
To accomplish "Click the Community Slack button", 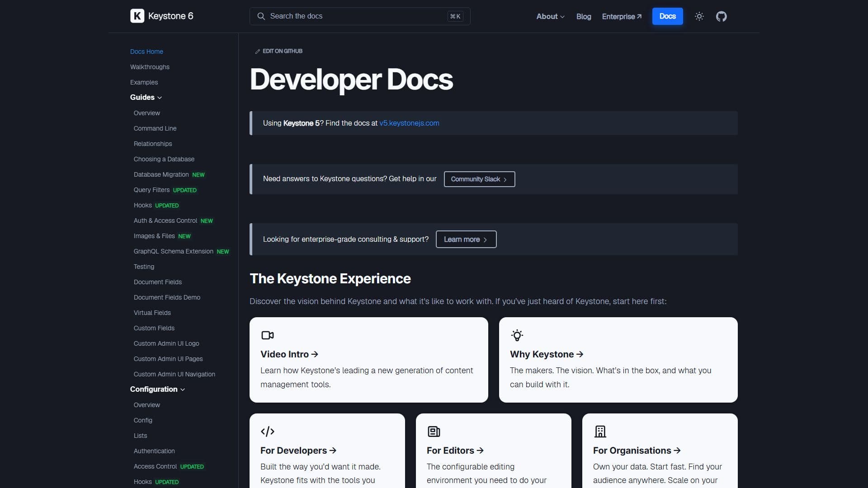I will [479, 179].
